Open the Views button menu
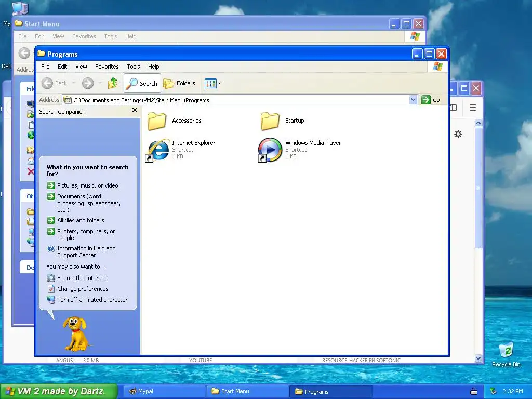Image resolution: width=532 pixels, height=399 pixels. [212, 83]
